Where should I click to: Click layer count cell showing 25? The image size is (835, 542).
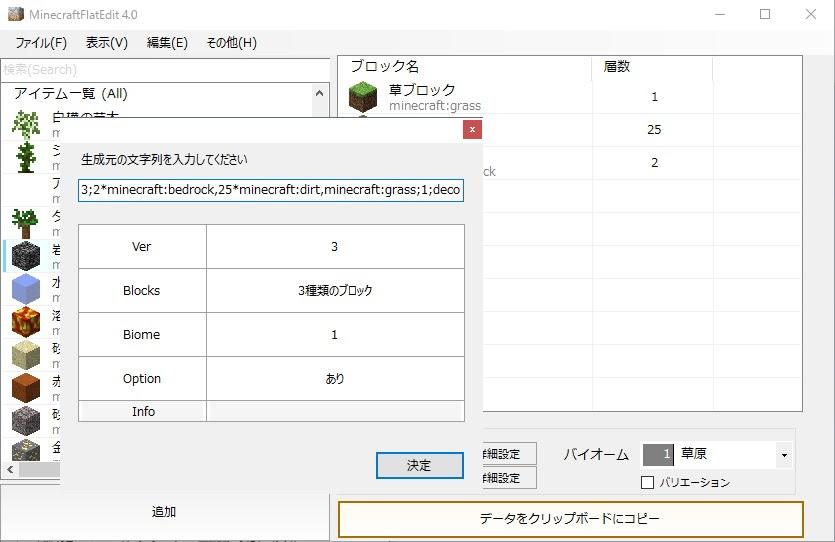[654, 129]
